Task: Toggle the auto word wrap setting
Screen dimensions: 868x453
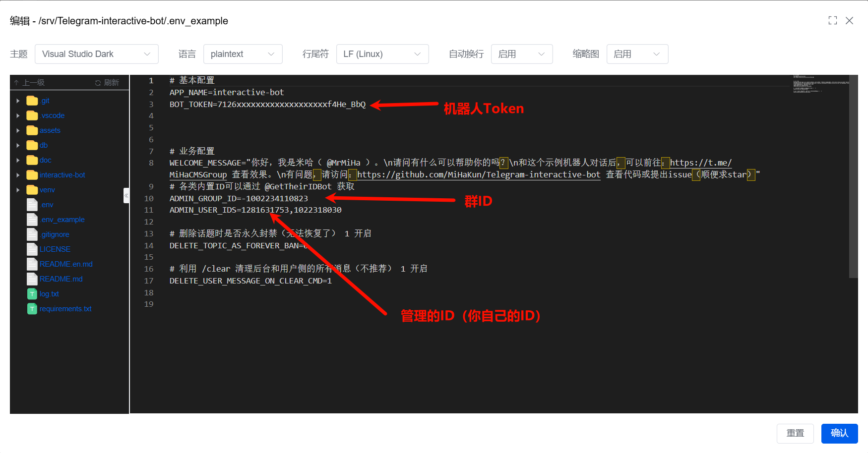Action: pyautogui.click(x=521, y=54)
